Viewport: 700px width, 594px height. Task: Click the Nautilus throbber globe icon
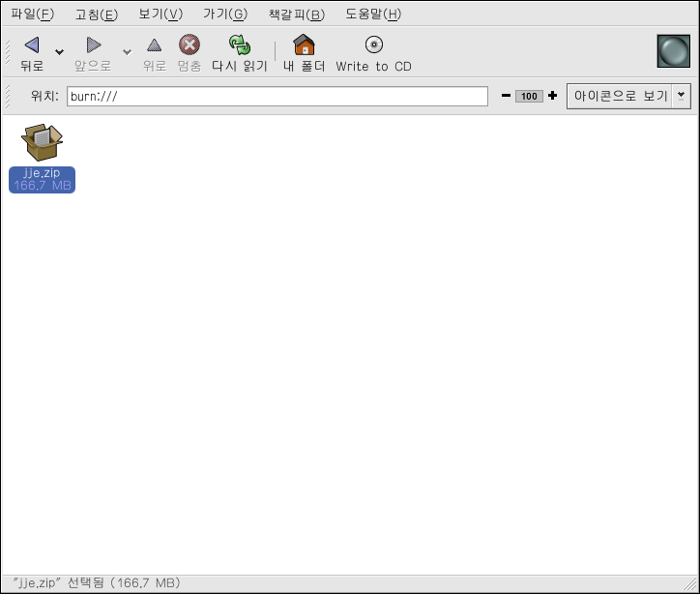[673, 51]
